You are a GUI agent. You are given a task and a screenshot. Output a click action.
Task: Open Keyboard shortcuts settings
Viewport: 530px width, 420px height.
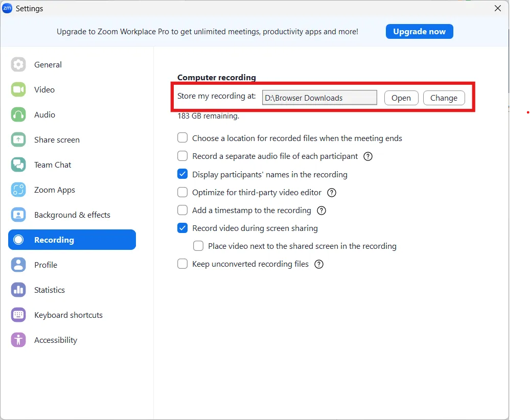[68, 315]
